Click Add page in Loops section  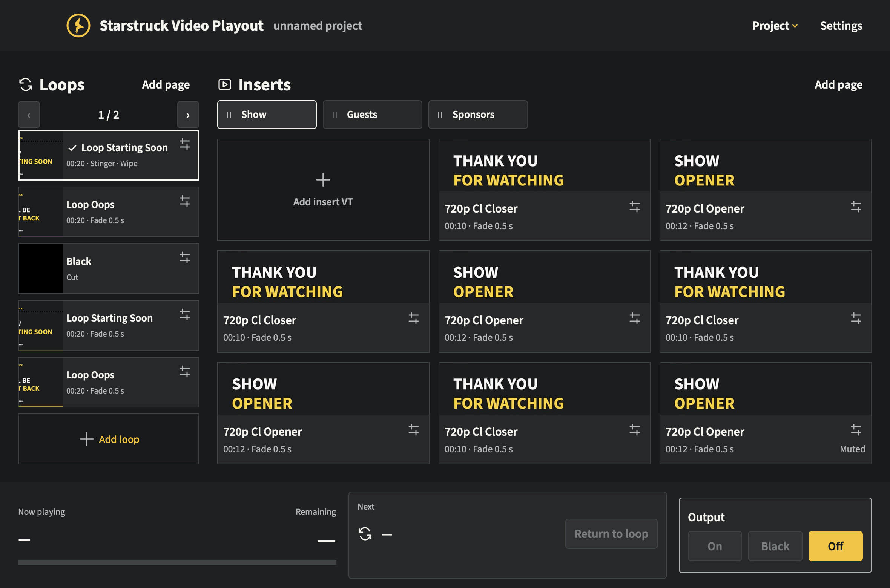click(166, 84)
